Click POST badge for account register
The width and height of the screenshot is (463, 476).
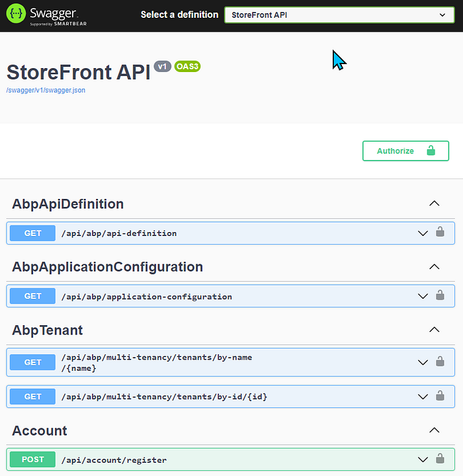tap(32, 459)
